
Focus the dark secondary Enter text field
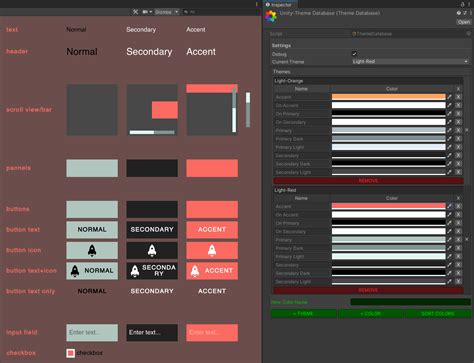click(152, 333)
